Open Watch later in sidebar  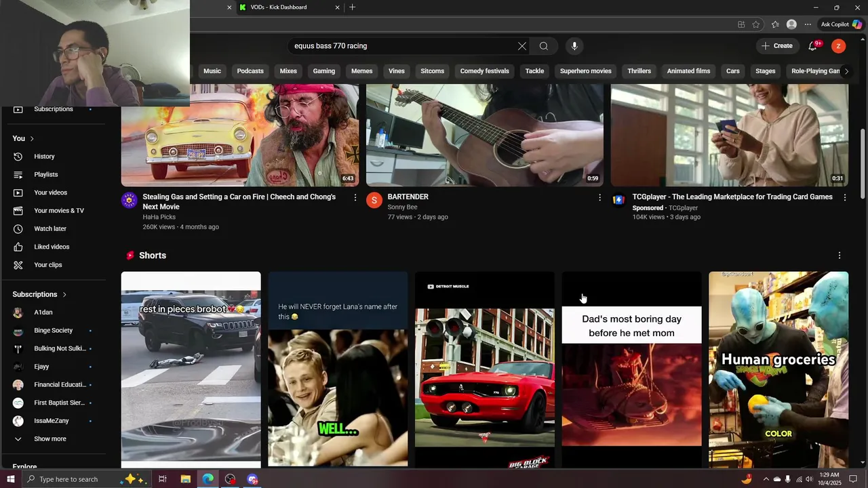(x=53, y=229)
